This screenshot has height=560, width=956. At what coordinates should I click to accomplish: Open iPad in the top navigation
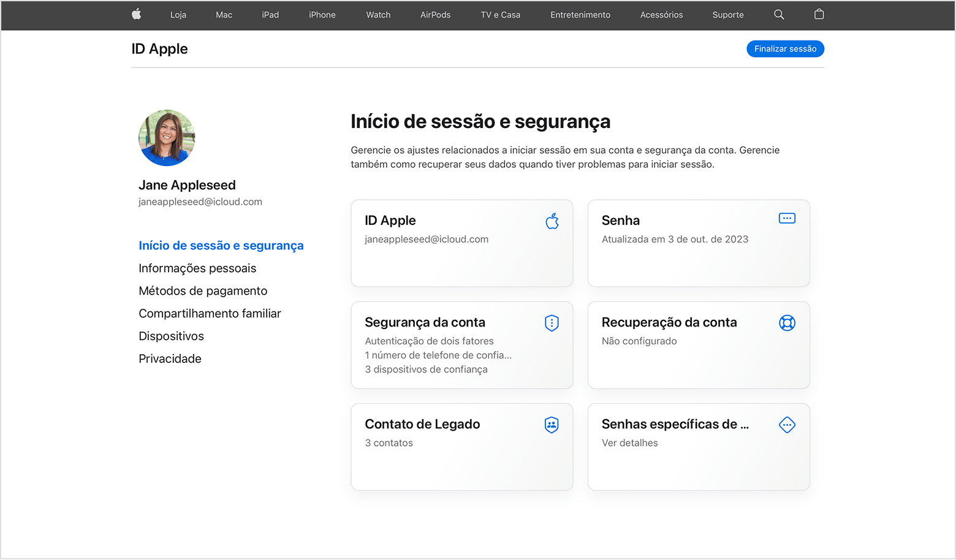tap(270, 15)
